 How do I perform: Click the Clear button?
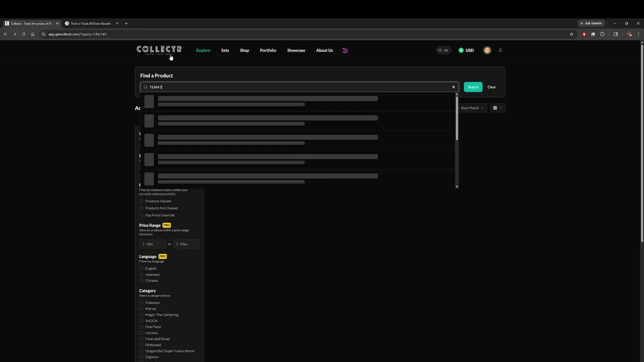pyautogui.click(x=492, y=87)
